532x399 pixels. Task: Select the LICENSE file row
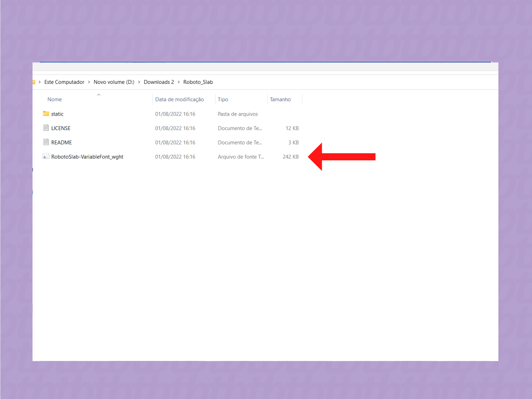[61, 128]
